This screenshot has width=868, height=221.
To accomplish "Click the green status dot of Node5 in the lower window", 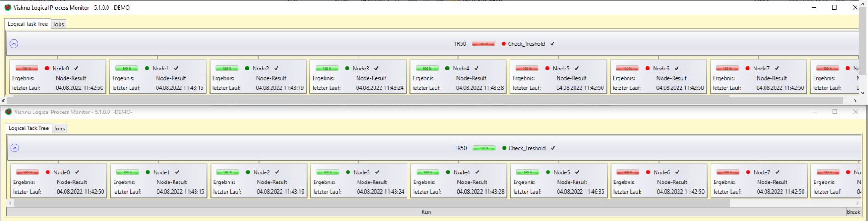I will click(x=548, y=172).
